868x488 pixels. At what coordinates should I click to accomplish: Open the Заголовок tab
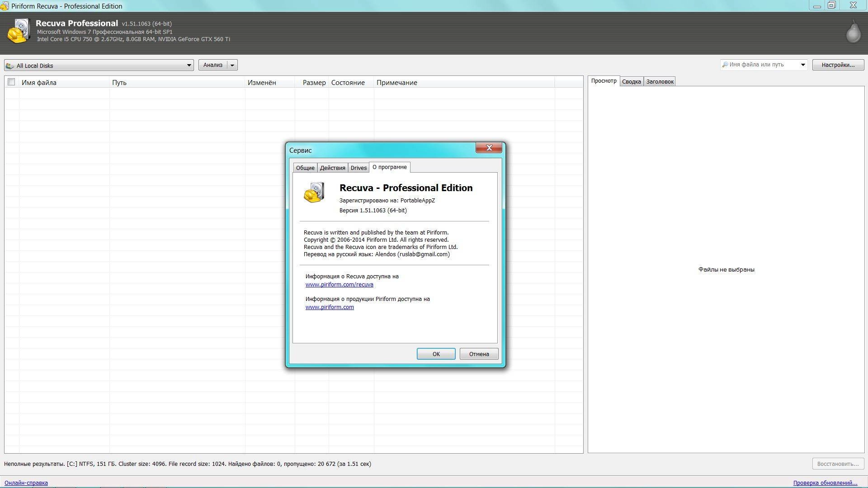(660, 82)
